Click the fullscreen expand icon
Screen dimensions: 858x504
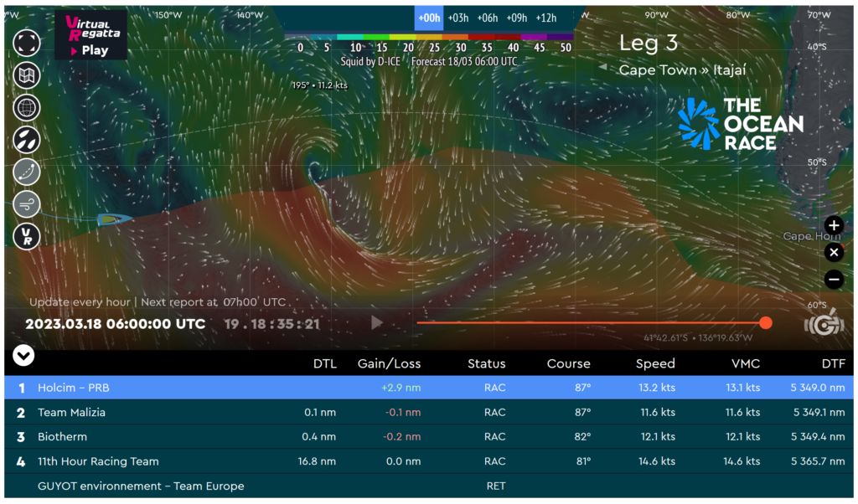click(x=26, y=44)
